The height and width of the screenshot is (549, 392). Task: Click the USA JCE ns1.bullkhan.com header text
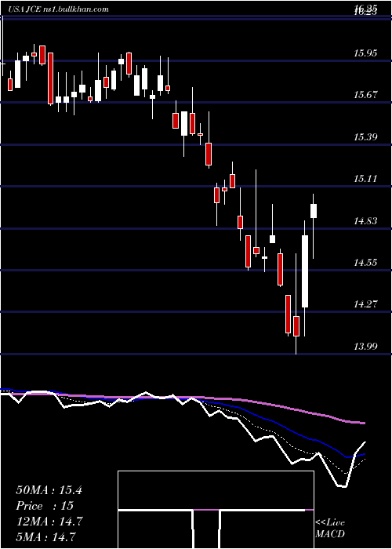(58, 9)
